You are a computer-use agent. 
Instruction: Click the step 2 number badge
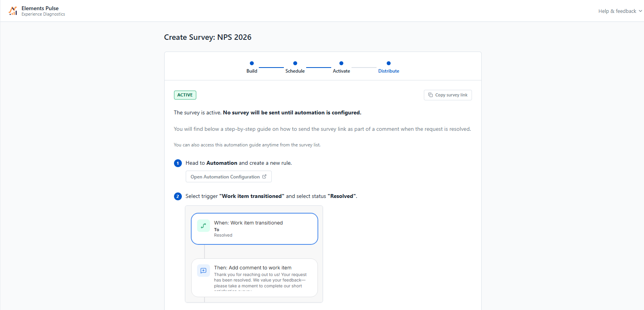[178, 196]
